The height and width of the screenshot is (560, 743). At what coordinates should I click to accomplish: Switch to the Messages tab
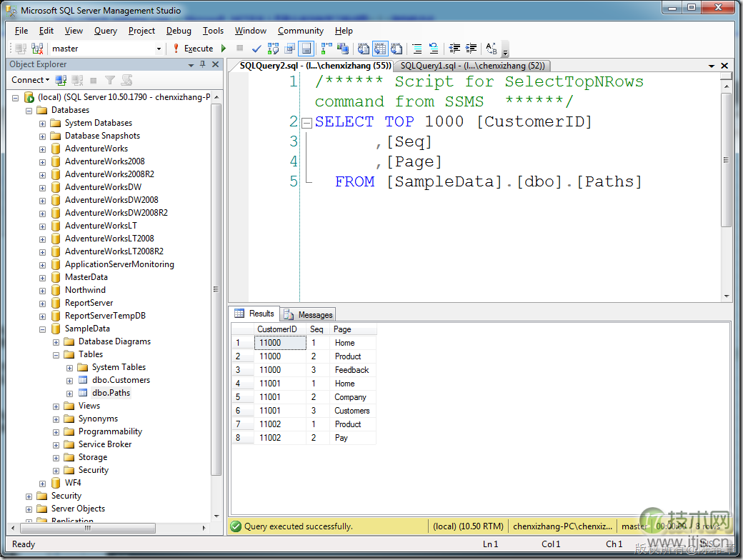point(309,314)
